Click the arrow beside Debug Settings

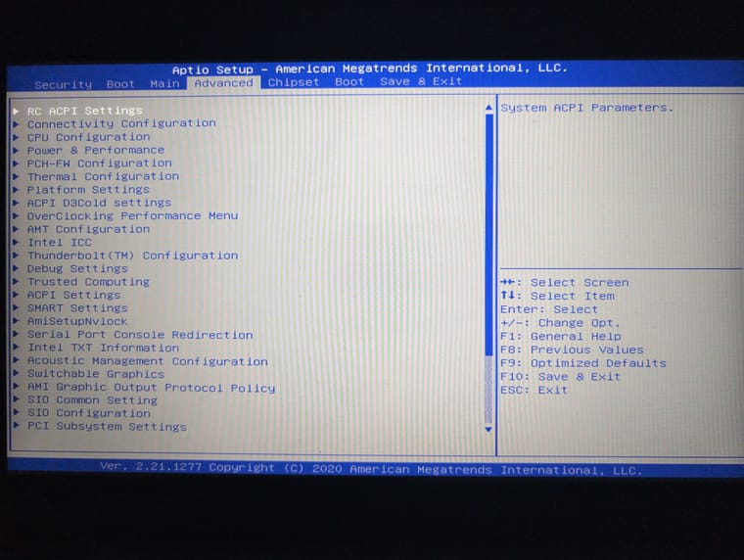(16, 268)
